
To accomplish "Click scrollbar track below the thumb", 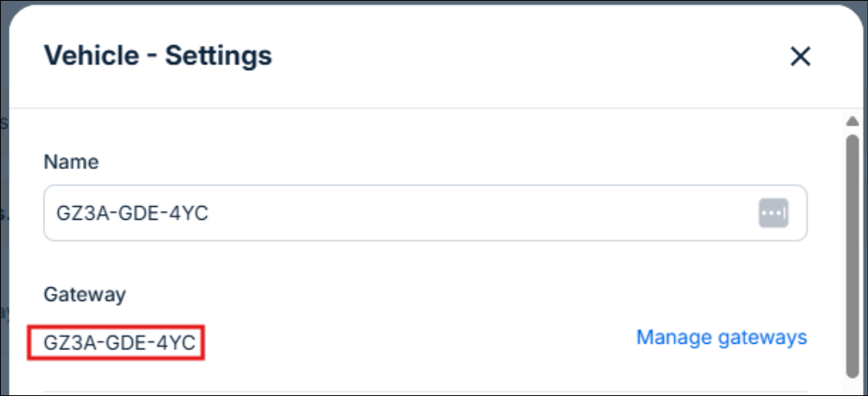I will click(852, 385).
